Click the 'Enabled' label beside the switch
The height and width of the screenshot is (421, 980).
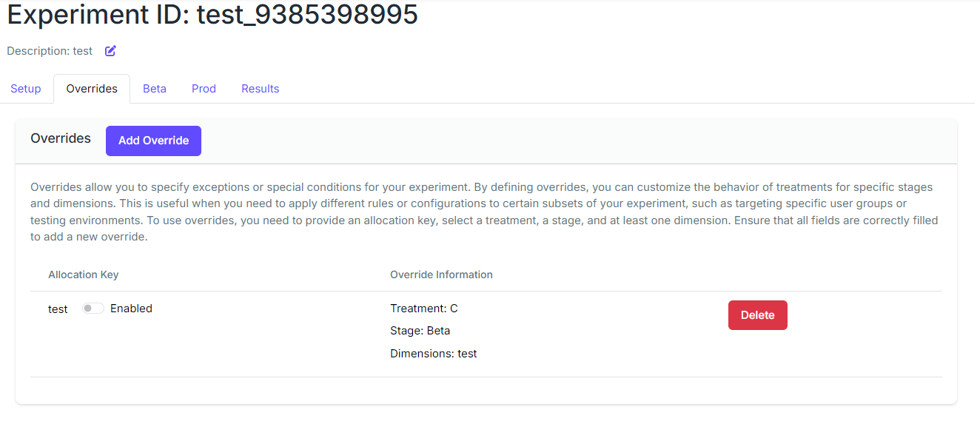[x=131, y=309]
